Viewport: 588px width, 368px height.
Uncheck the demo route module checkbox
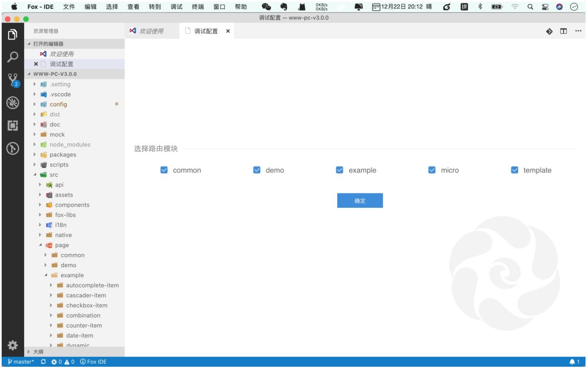pyautogui.click(x=257, y=170)
